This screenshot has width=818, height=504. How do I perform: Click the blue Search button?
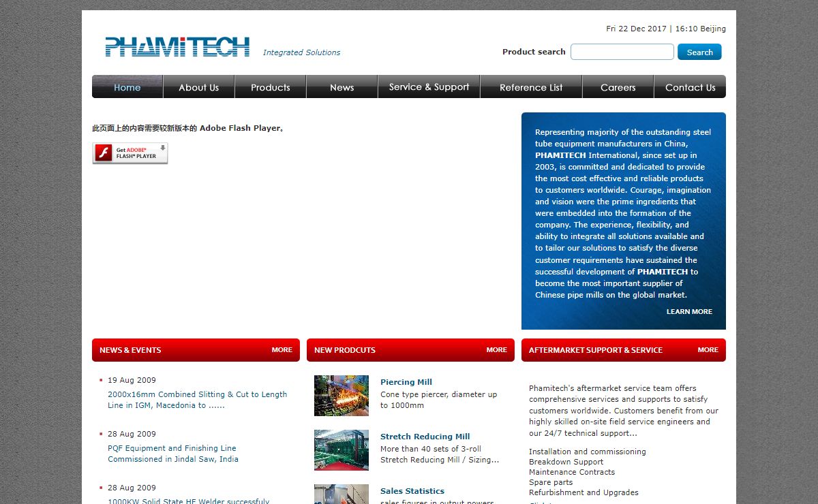tap(699, 52)
